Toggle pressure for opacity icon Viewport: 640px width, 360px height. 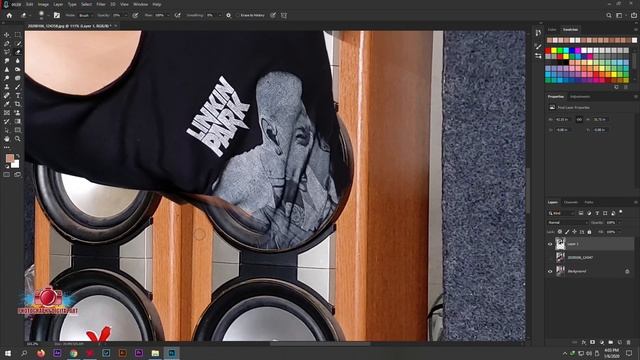coord(135,15)
